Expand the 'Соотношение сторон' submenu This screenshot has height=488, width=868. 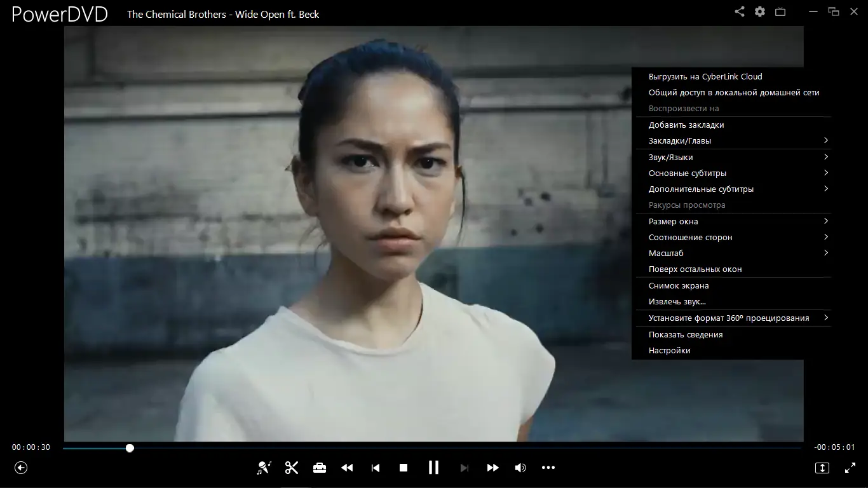click(x=731, y=237)
